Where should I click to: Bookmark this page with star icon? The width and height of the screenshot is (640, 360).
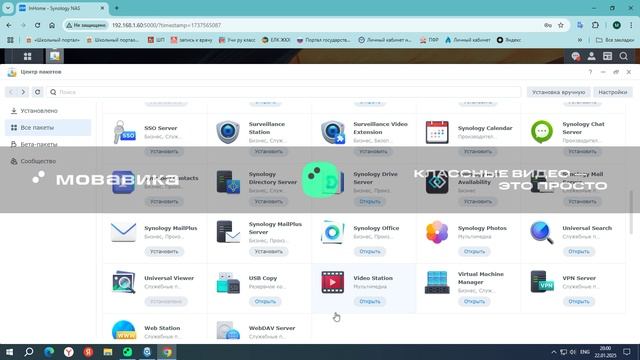coord(561,25)
